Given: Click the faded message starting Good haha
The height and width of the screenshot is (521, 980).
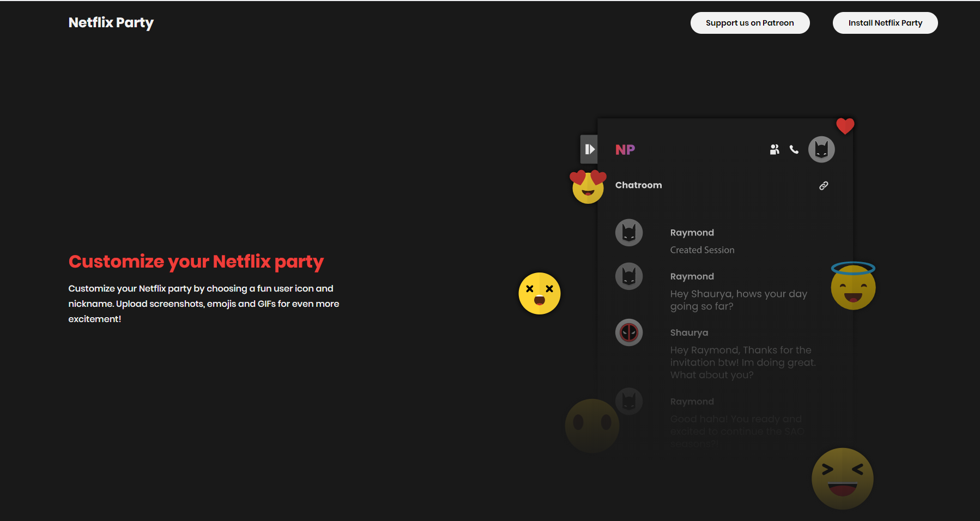Looking at the screenshot, I should click(x=737, y=432).
